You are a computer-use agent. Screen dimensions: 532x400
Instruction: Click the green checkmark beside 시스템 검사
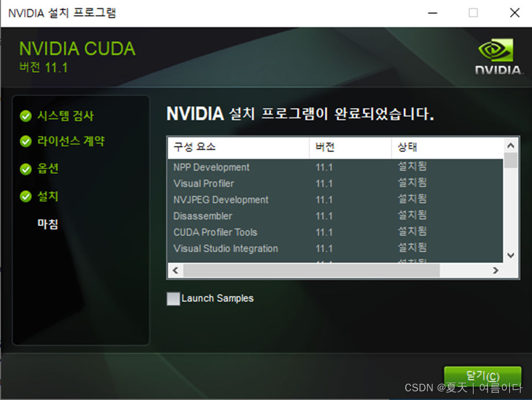pos(26,116)
